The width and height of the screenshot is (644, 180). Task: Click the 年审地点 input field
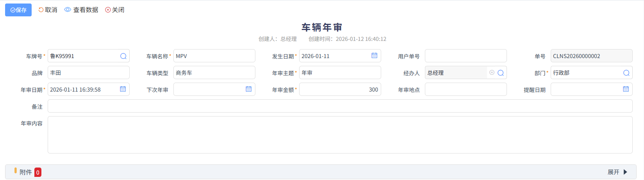466,89
